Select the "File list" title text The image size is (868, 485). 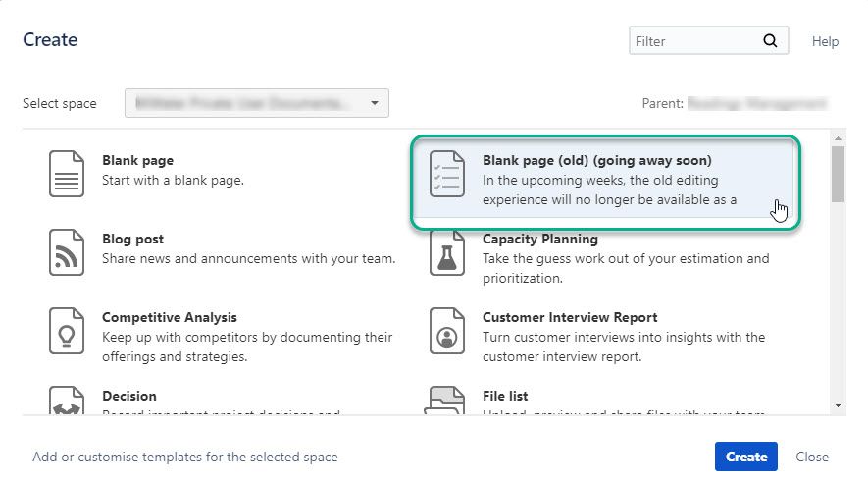click(x=505, y=397)
